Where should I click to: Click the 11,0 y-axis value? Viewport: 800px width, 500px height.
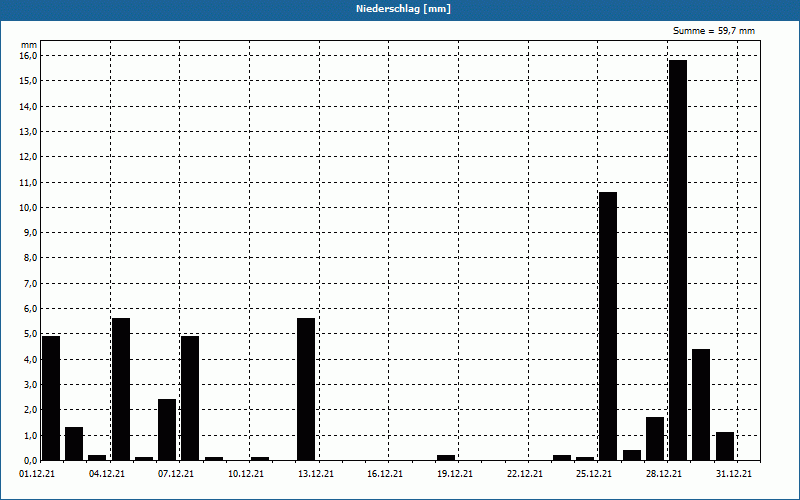[x=29, y=182]
